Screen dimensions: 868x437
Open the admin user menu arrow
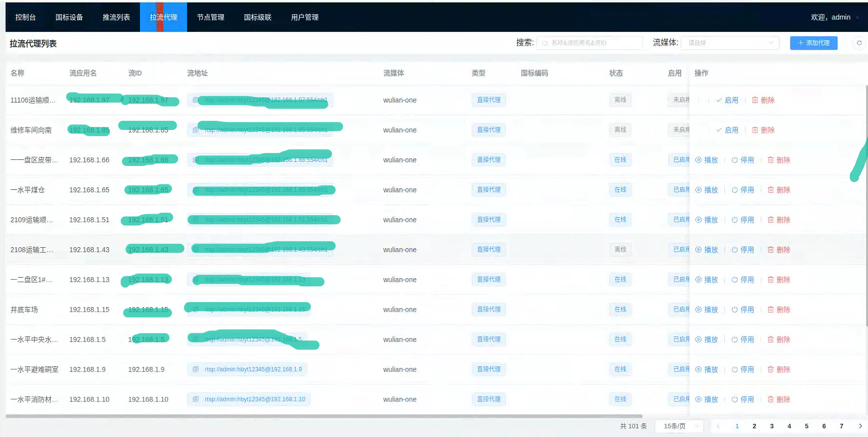857,18
